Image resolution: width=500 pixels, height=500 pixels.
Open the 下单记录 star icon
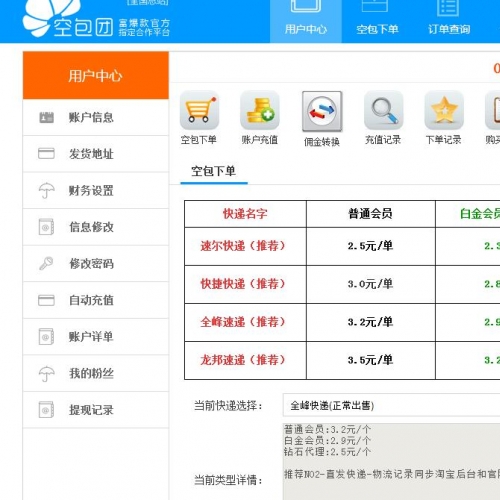point(444,110)
